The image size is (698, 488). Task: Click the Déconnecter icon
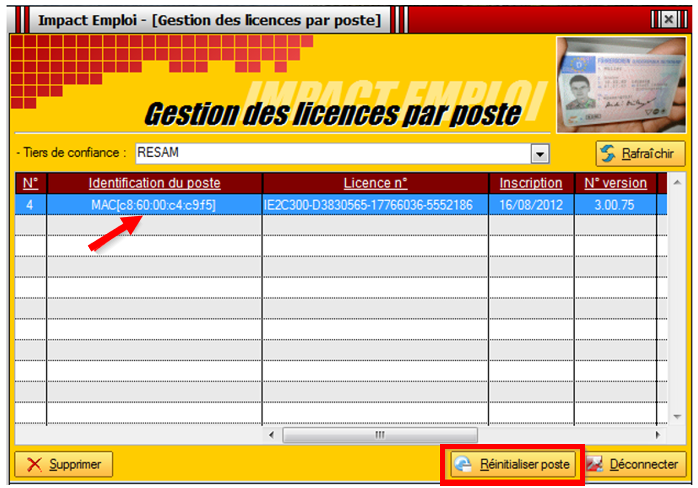(595, 464)
